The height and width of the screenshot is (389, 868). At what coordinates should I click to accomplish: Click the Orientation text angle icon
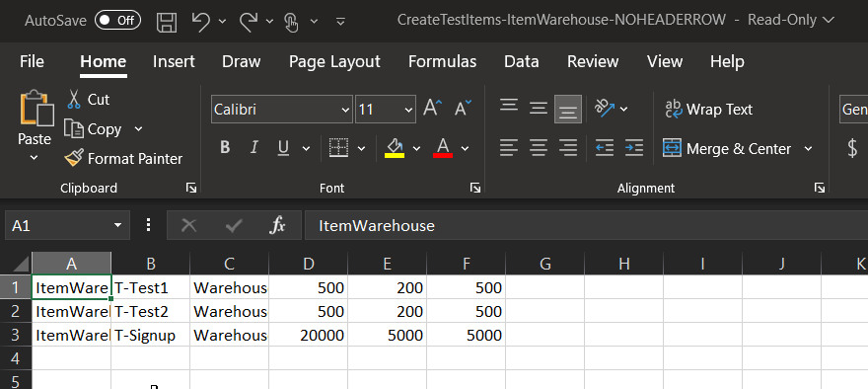pyautogui.click(x=605, y=108)
